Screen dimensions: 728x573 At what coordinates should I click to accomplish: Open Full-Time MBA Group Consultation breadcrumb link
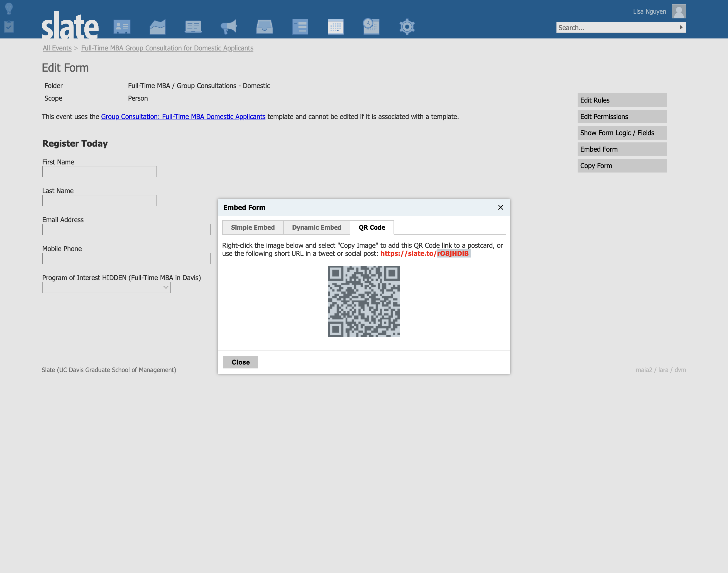(167, 48)
